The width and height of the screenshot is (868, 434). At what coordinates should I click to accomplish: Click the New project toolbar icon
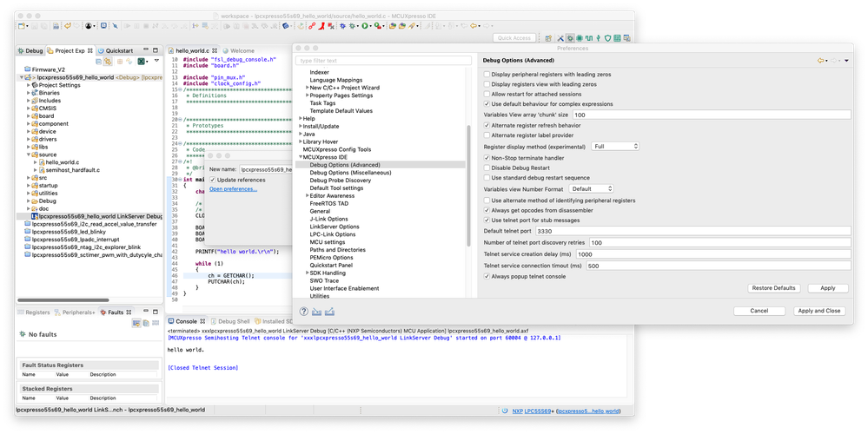pyautogui.click(x=22, y=26)
